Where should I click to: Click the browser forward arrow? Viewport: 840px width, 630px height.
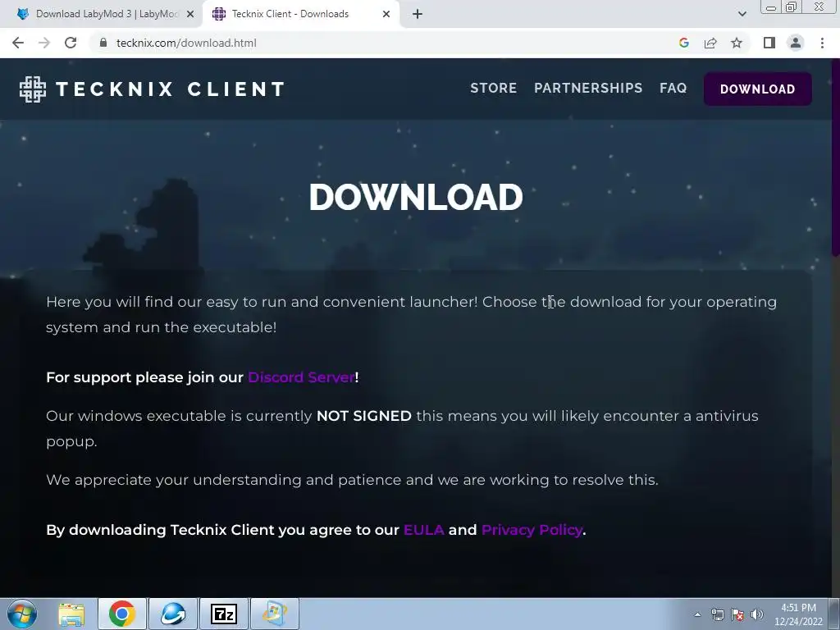44,43
